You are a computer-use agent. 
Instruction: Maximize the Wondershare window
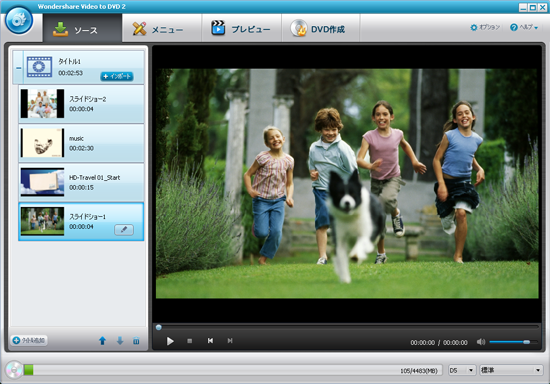(x=532, y=7)
